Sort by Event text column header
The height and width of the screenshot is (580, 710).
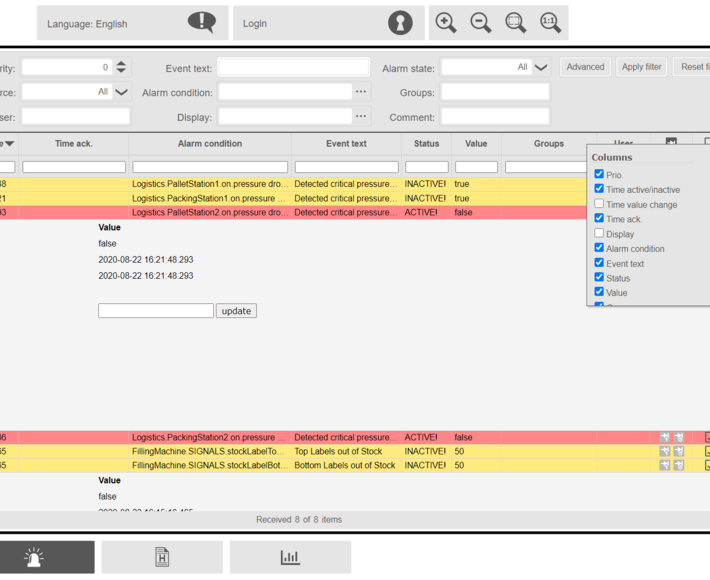pos(346,144)
